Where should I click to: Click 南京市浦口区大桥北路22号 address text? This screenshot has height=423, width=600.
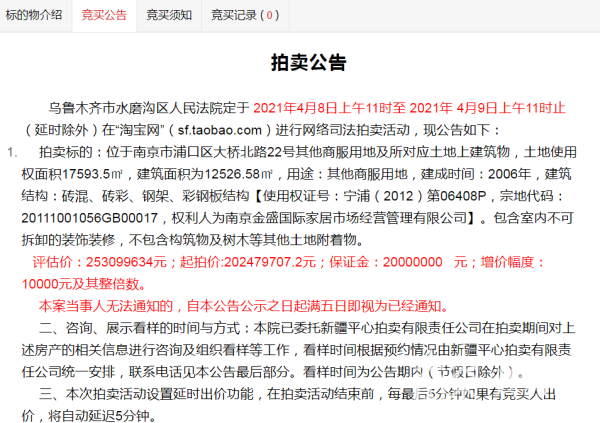[x=214, y=152]
